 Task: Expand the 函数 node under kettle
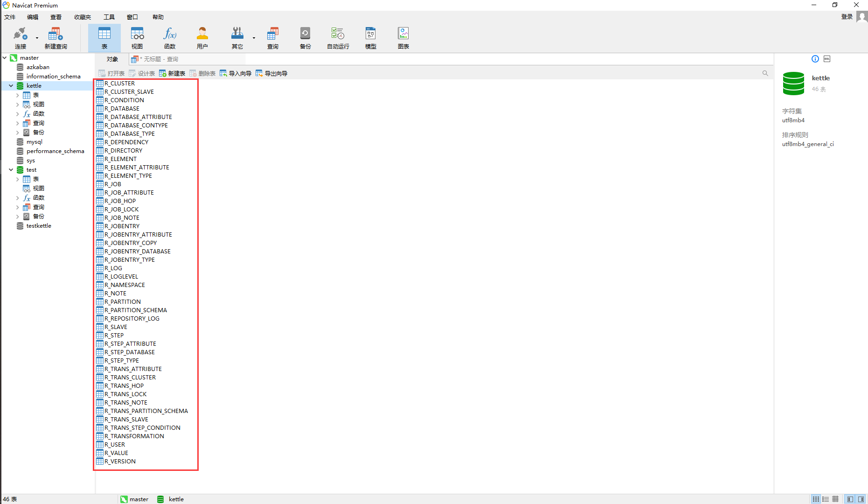[18, 114]
